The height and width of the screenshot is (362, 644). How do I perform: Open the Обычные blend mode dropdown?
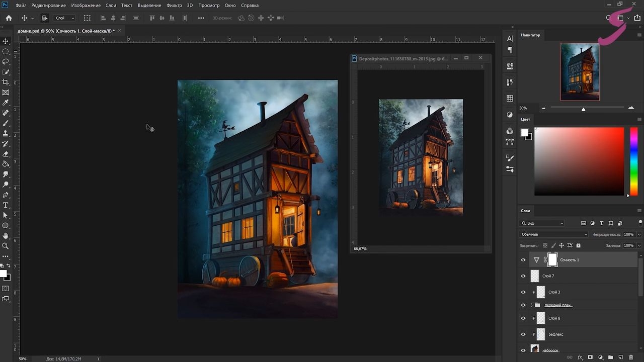pyautogui.click(x=553, y=234)
